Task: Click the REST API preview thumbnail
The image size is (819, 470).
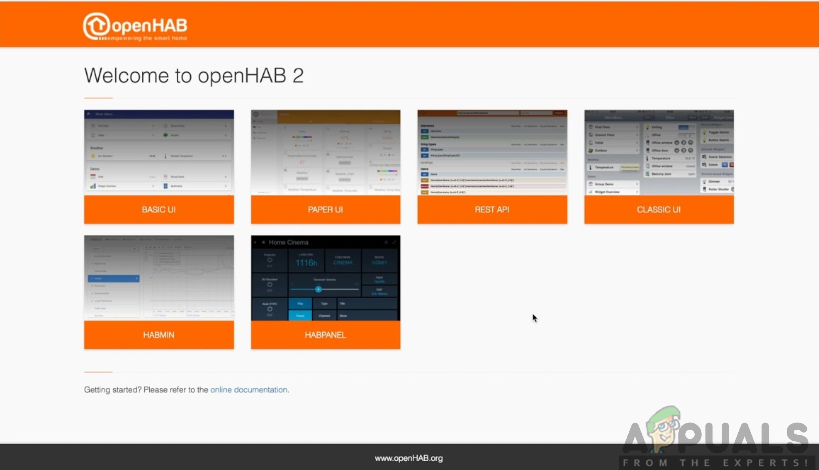Action: [x=492, y=152]
